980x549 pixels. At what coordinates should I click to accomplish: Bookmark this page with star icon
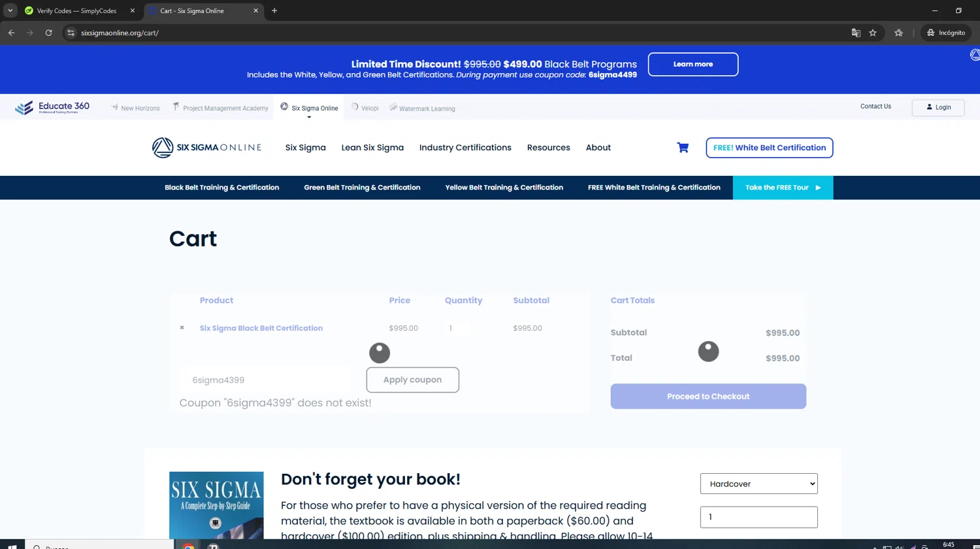(x=873, y=33)
